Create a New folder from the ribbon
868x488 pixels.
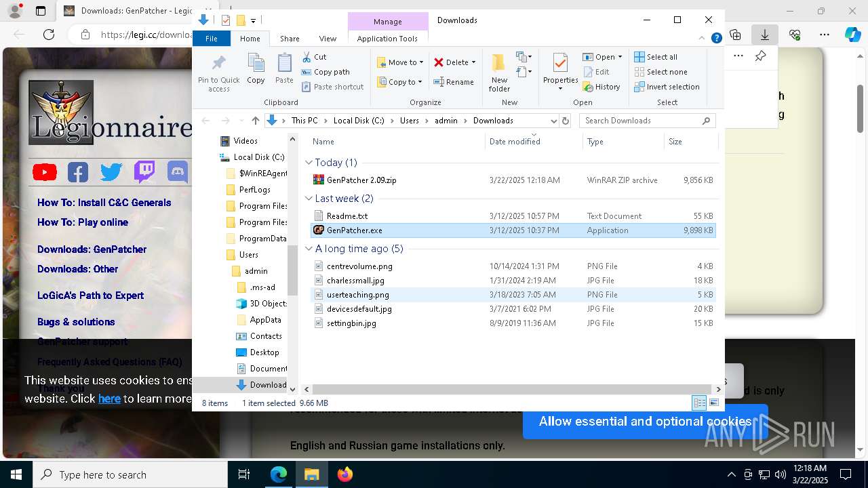[499, 73]
